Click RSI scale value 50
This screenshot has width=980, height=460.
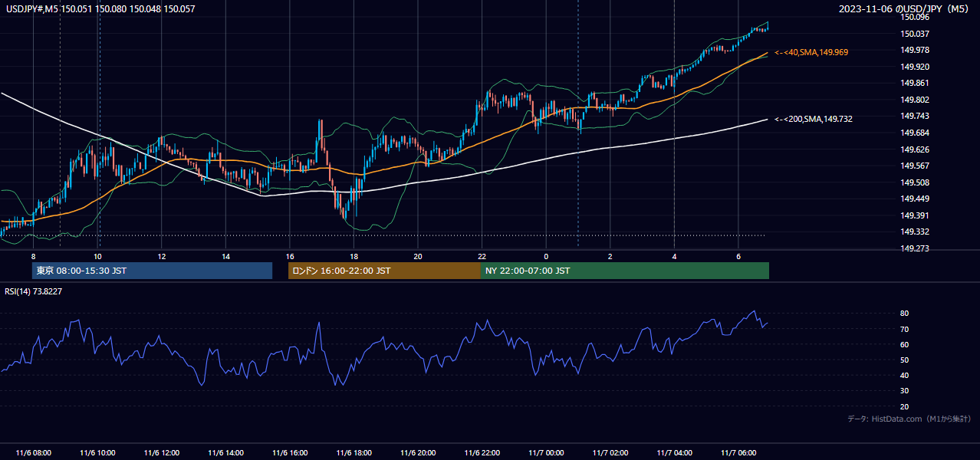click(905, 360)
